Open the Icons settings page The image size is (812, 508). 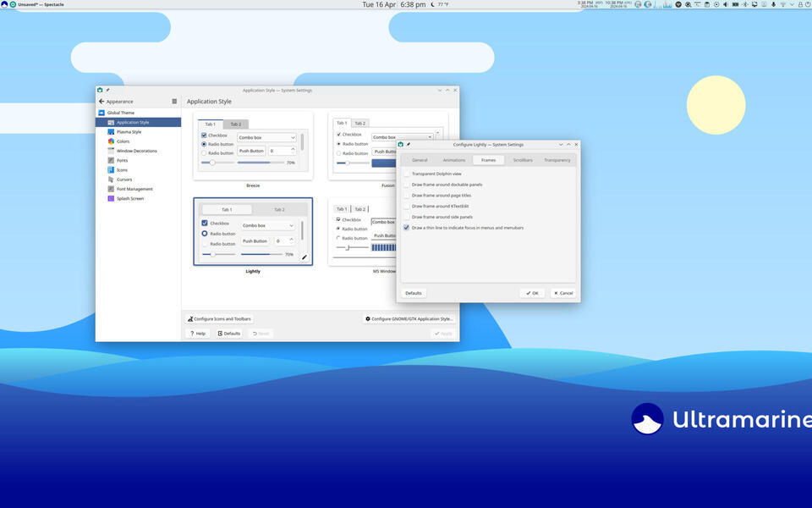click(x=138, y=169)
